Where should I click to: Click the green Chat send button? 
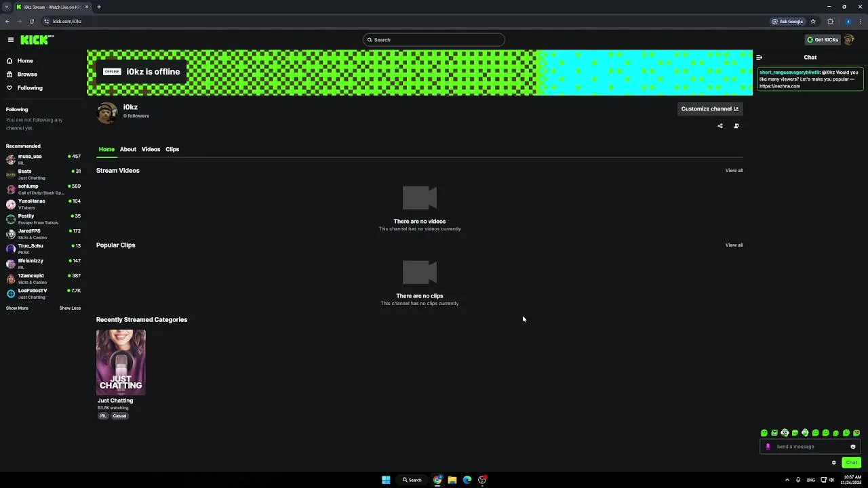click(852, 463)
